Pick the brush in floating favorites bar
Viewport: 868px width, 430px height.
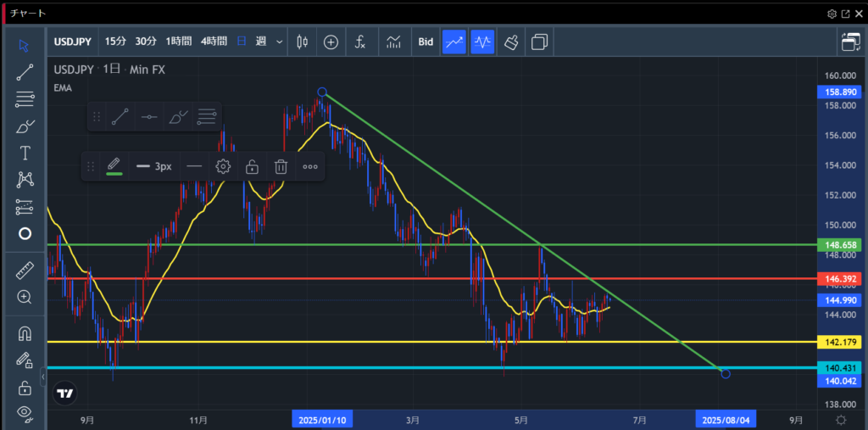(x=178, y=116)
